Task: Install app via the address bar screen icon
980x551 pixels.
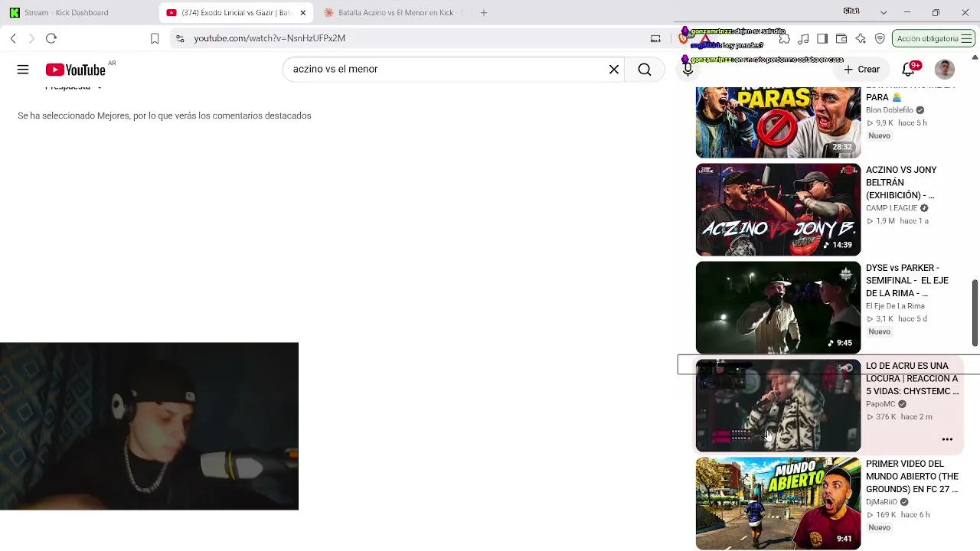Action: point(655,38)
